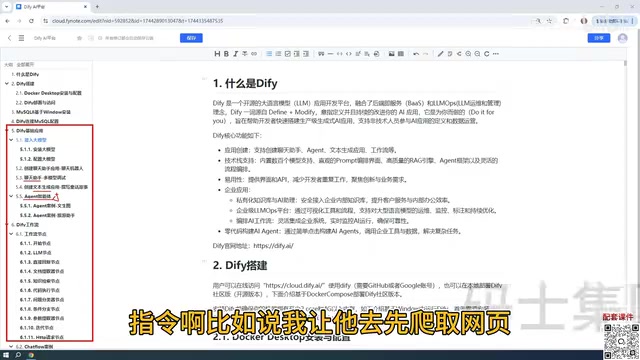This screenshot has width=640, height=360.
Task: Open more toolbar options ellipsis
Action: click(496, 54)
